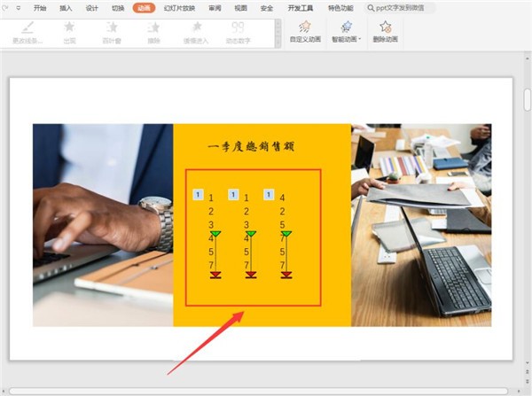Select the typing hand photo on slide
Viewport: 532px width, 396px height.
[x=103, y=225]
